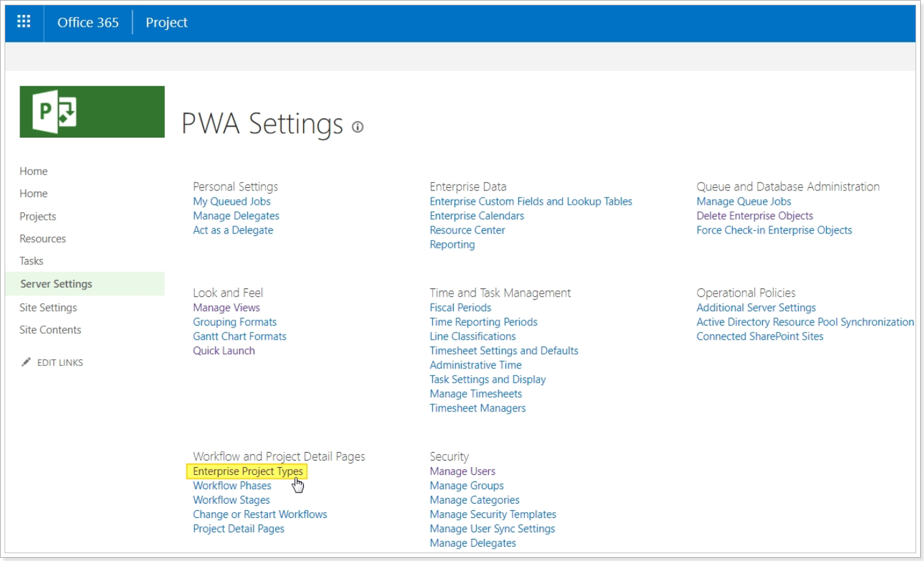This screenshot has height=561, width=924.
Task: Open Gantt Chart Formats
Action: (239, 337)
